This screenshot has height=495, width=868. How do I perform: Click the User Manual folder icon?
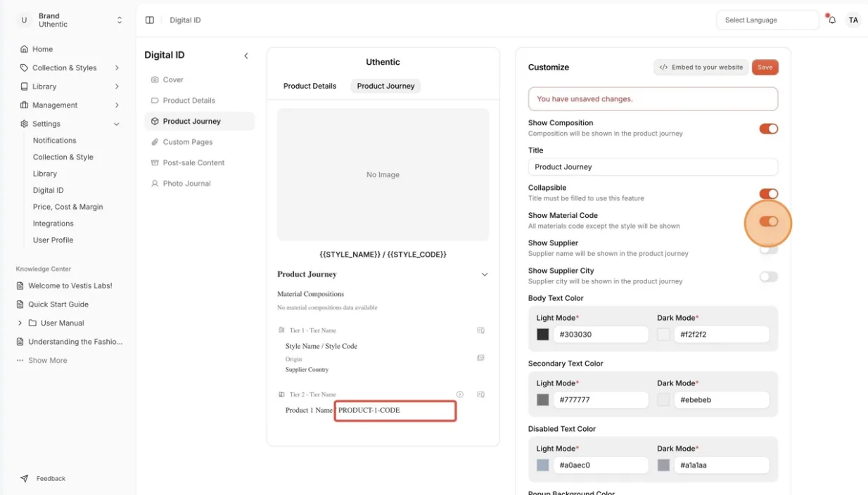coord(32,323)
